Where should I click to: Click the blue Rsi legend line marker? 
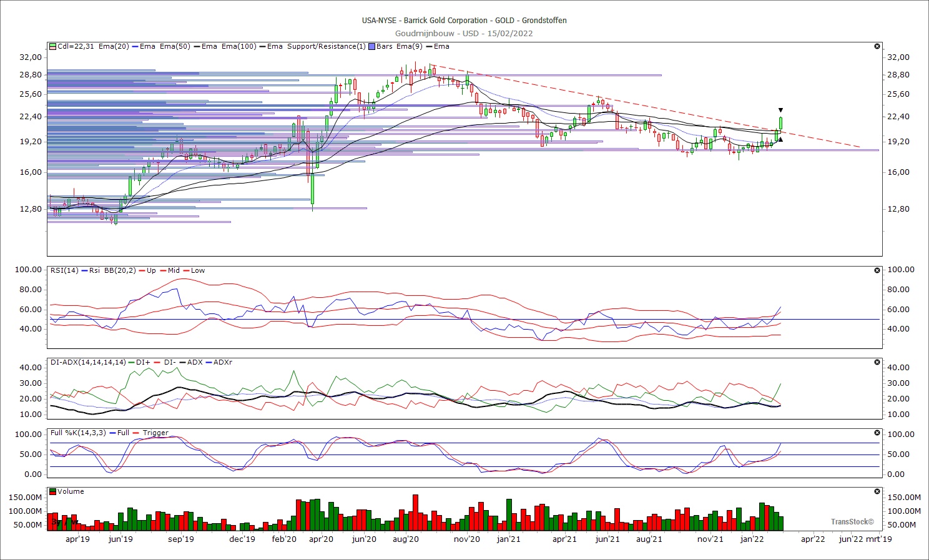pos(84,270)
